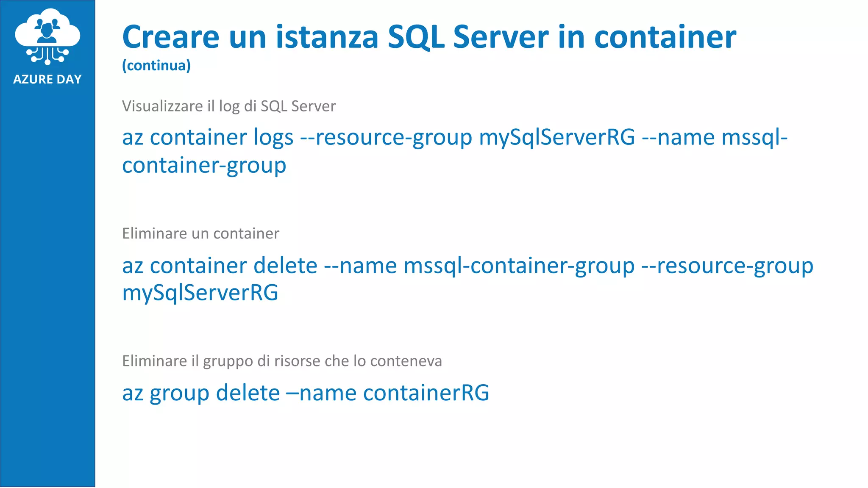The image size is (868, 488).
Task: Click 'Eliminare il gruppo di risorse che lo conteneva'
Action: (282, 361)
